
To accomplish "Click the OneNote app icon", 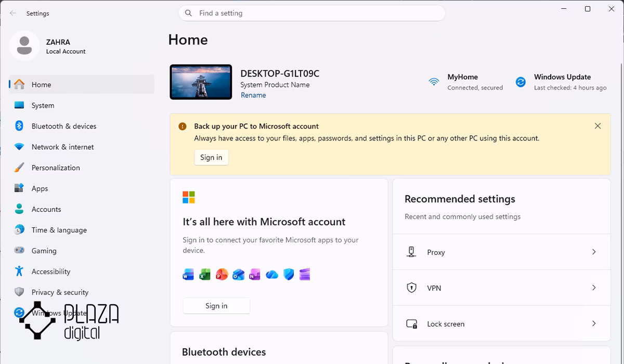I will (x=254, y=275).
